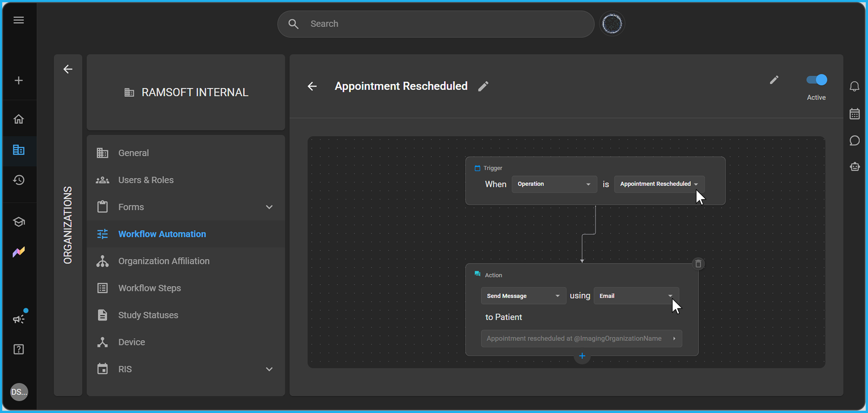The width and height of the screenshot is (868, 413).
Task: Open the DS user avatar
Action: (x=19, y=392)
